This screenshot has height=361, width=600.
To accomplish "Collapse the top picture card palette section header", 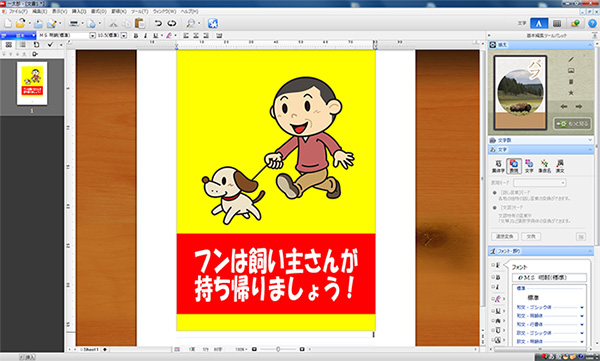I will click(541, 45).
